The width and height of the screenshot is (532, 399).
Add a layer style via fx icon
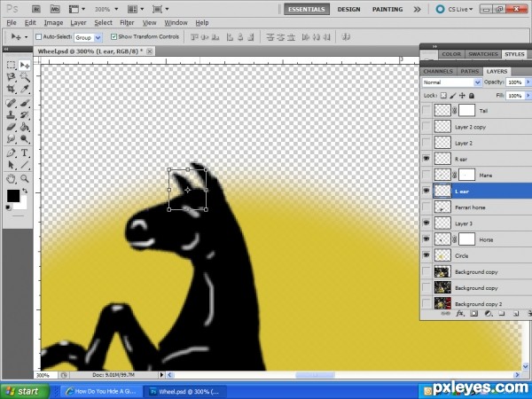(x=459, y=314)
